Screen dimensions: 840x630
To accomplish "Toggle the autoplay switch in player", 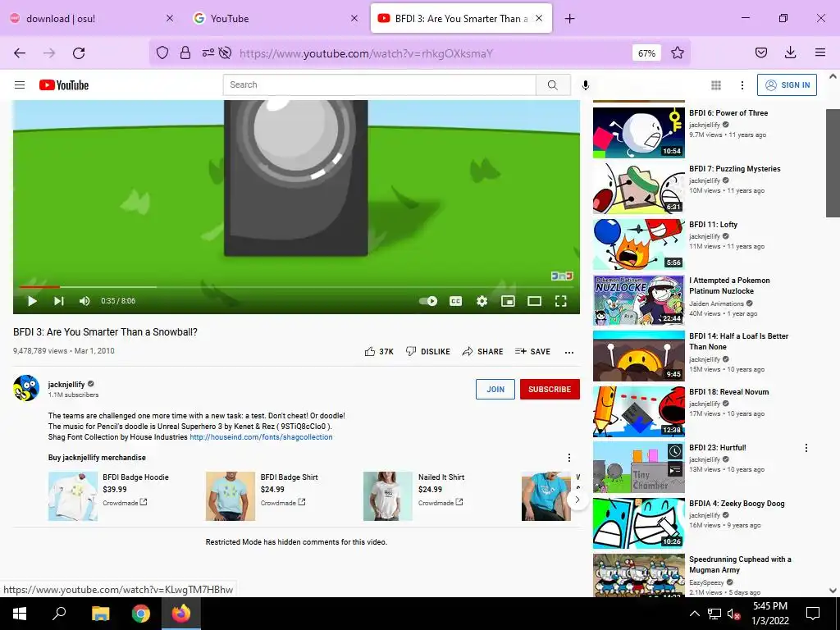I will [x=428, y=301].
